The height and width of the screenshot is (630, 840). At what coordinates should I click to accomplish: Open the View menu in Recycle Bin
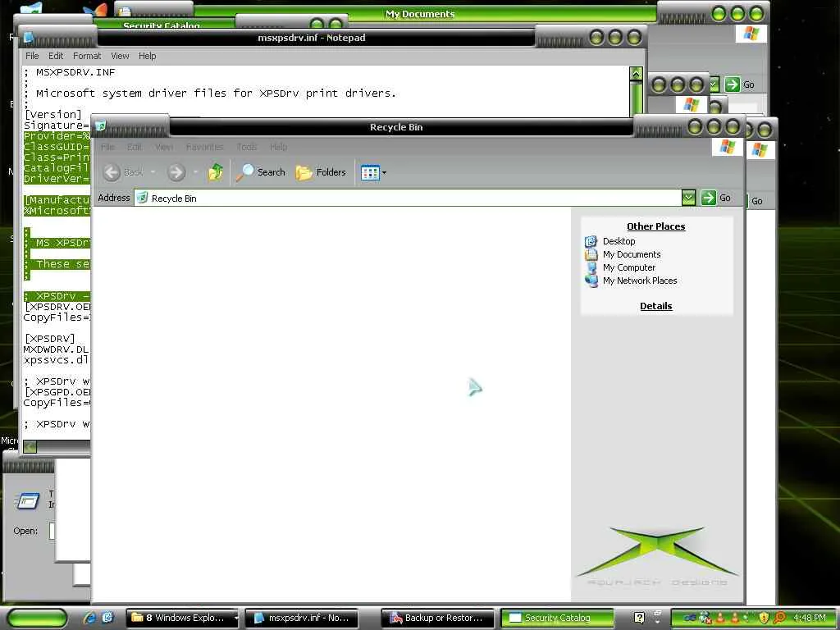(164, 147)
